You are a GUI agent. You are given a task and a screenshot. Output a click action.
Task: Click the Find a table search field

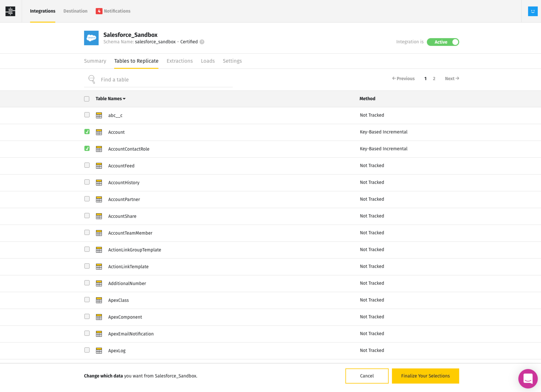pos(158,79)
